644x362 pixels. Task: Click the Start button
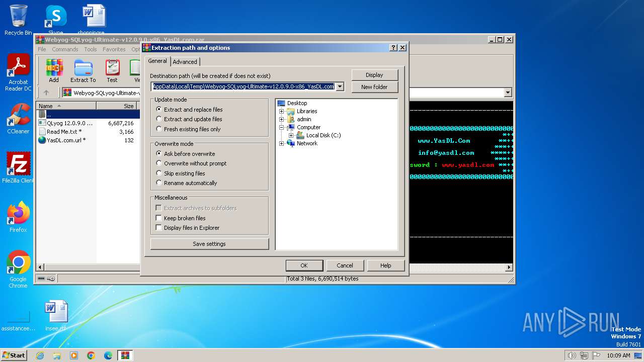pos(14,355)
